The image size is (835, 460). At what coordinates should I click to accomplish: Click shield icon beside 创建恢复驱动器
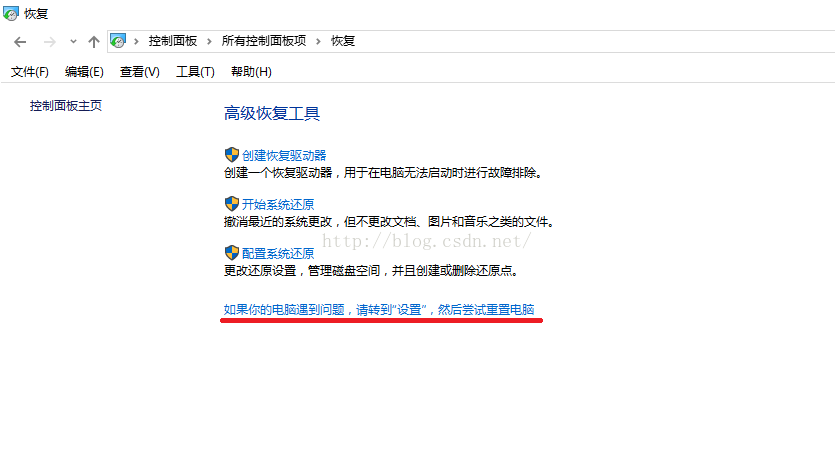(232, 155)
